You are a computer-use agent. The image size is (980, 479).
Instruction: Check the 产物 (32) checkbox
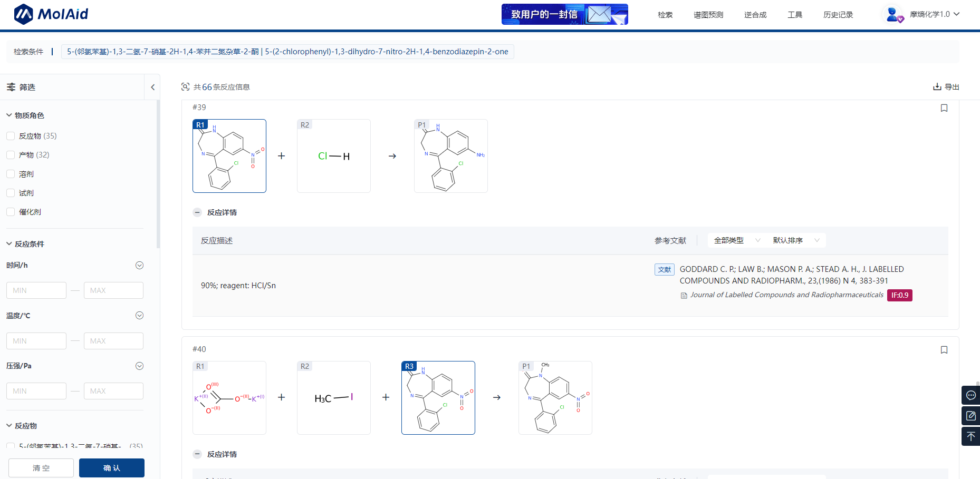point(11,155)
